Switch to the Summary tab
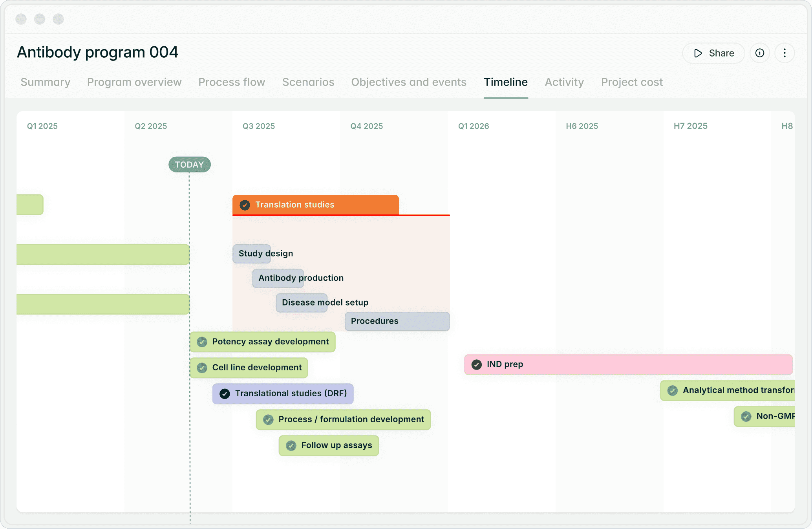Viewport: 812px width, 529px height. click(x=46, y=82)
